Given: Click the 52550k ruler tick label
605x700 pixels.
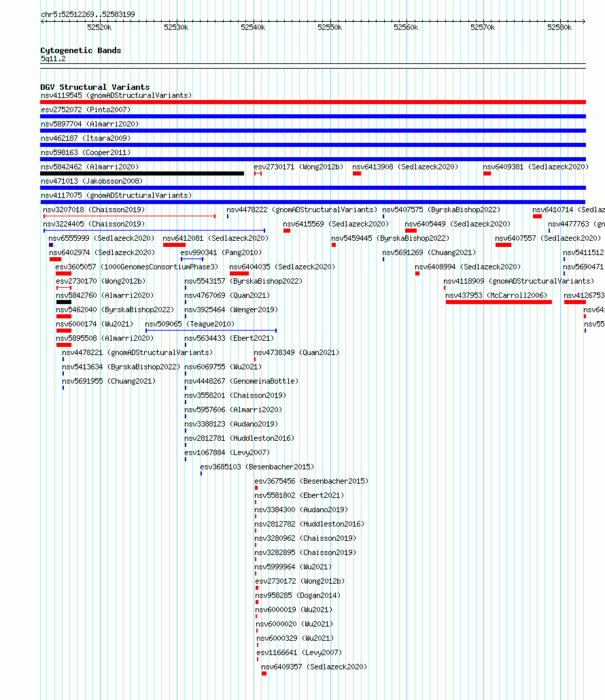Looking at the screenshot, I should click(x=330, y=28).
